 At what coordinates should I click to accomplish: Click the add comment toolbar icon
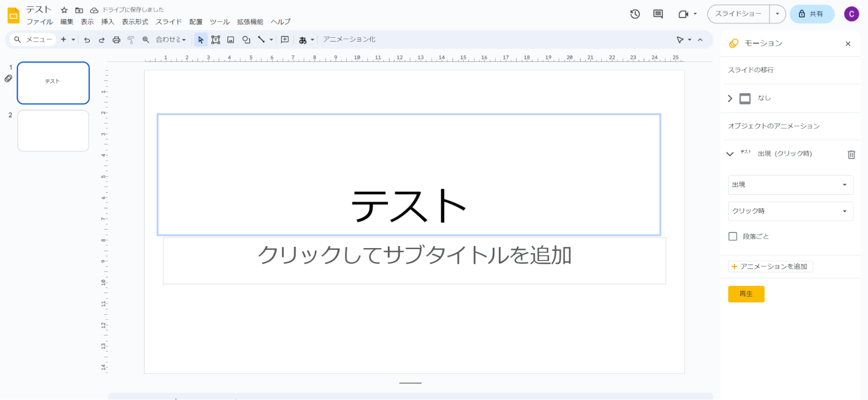[285, 40]
